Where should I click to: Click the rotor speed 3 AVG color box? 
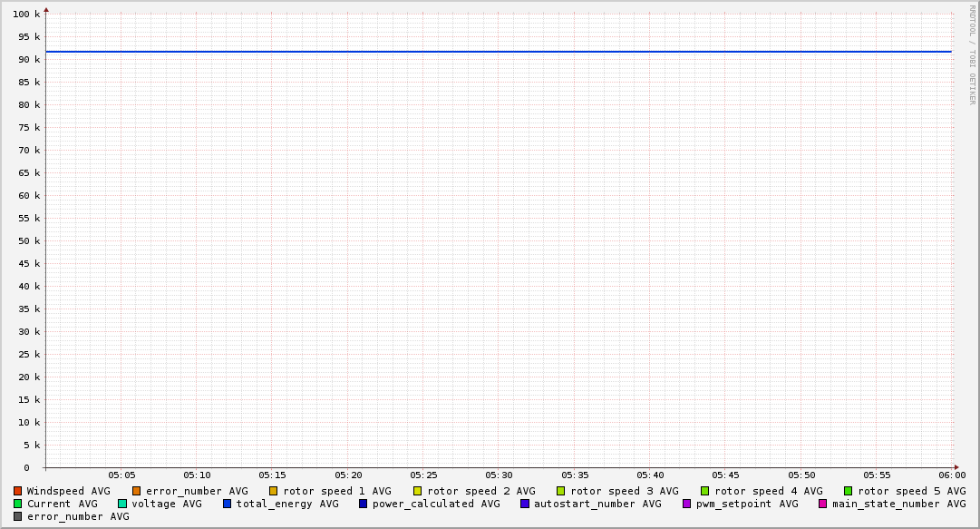coord(561,491)
